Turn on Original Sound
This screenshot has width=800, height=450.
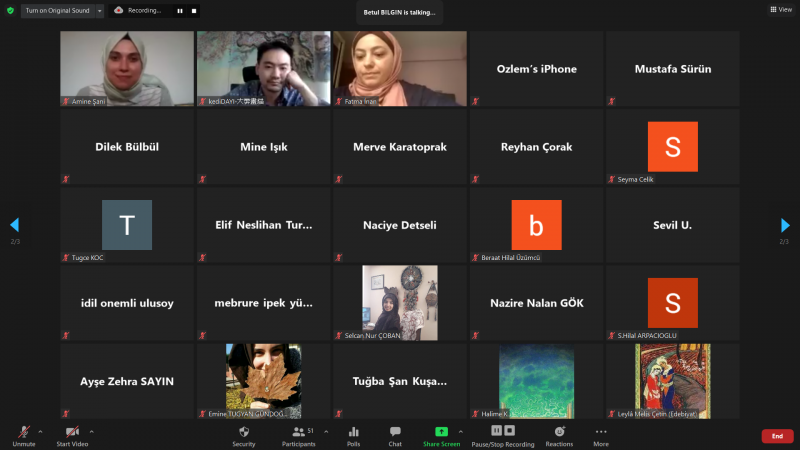pos(57,10)
